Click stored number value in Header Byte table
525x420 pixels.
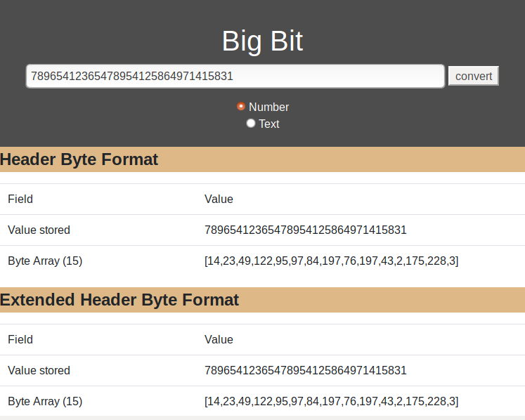click(305, 230)
